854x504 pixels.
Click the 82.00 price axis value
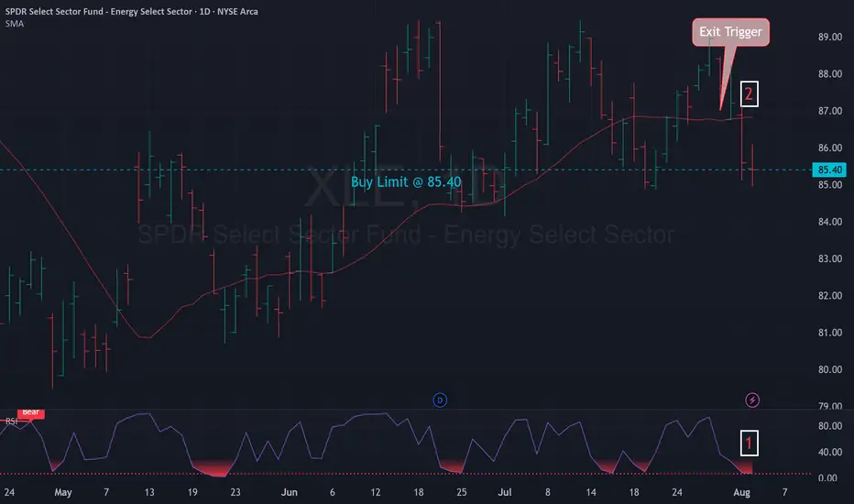click(829, 296)
